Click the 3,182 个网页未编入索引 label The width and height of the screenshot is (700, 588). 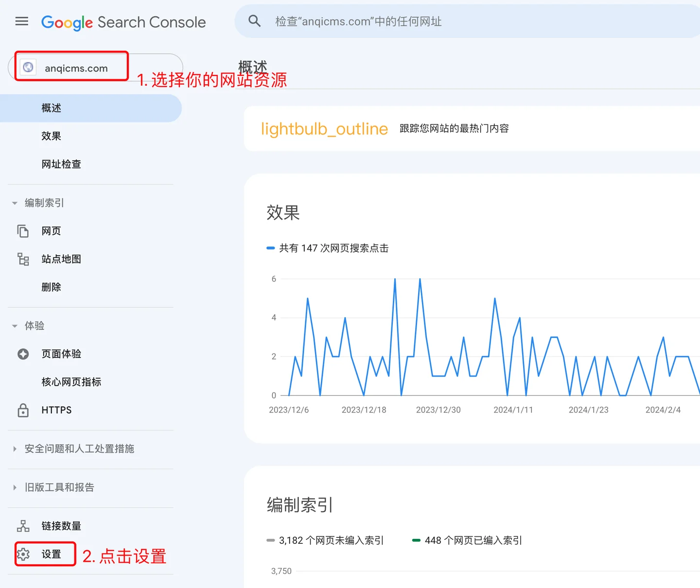pyautogui.click(x=332, y=540)
